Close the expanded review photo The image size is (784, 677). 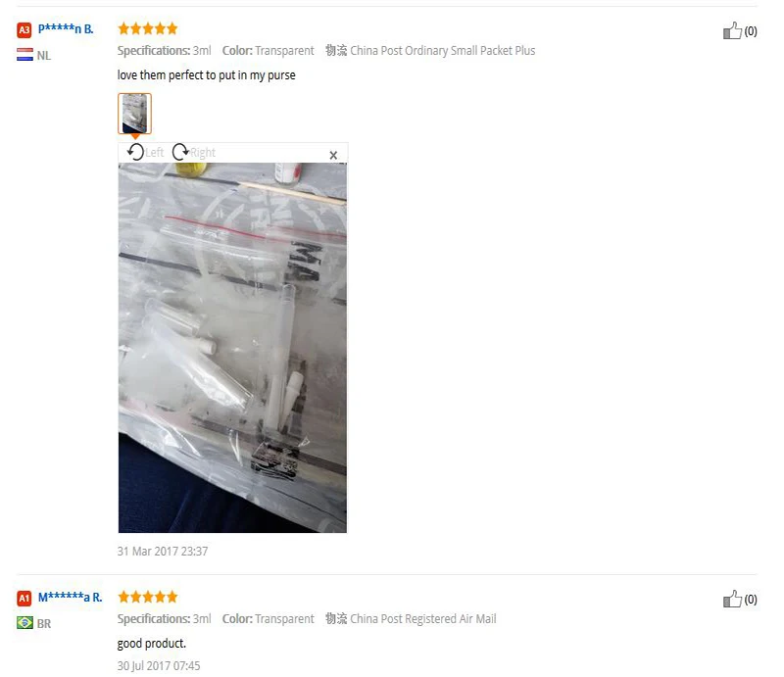(333, 156)
